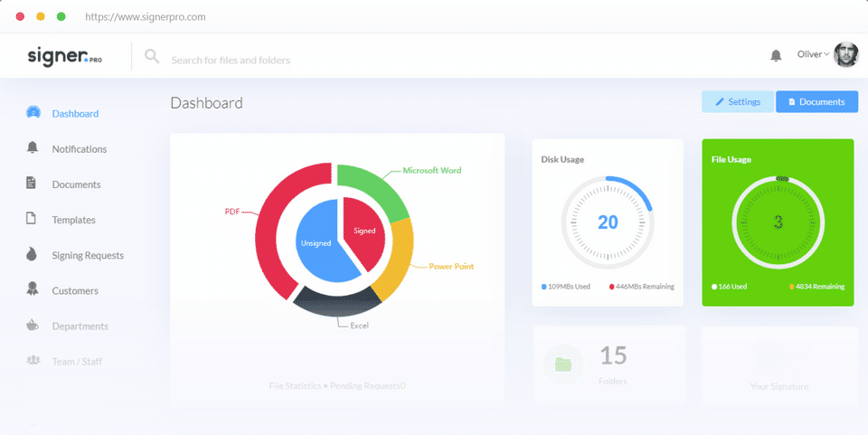868x435 pixels.
Task: Click the Documents page icon in sidebar
Action: pos(32,184)
